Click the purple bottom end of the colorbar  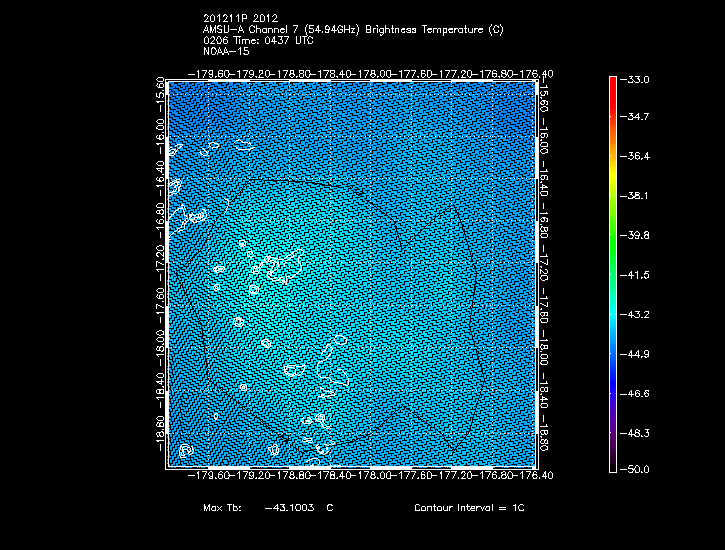click(x=612, y=462)
